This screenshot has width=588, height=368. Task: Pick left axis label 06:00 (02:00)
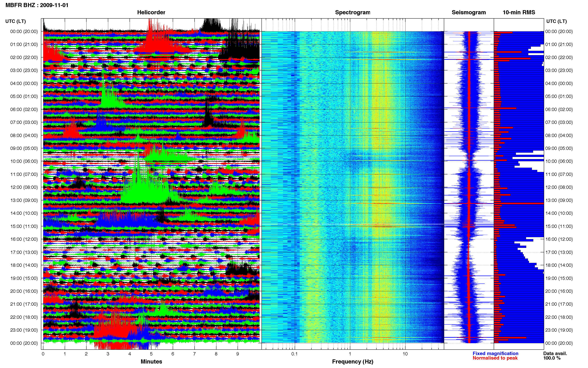click(x=24, y=109)
